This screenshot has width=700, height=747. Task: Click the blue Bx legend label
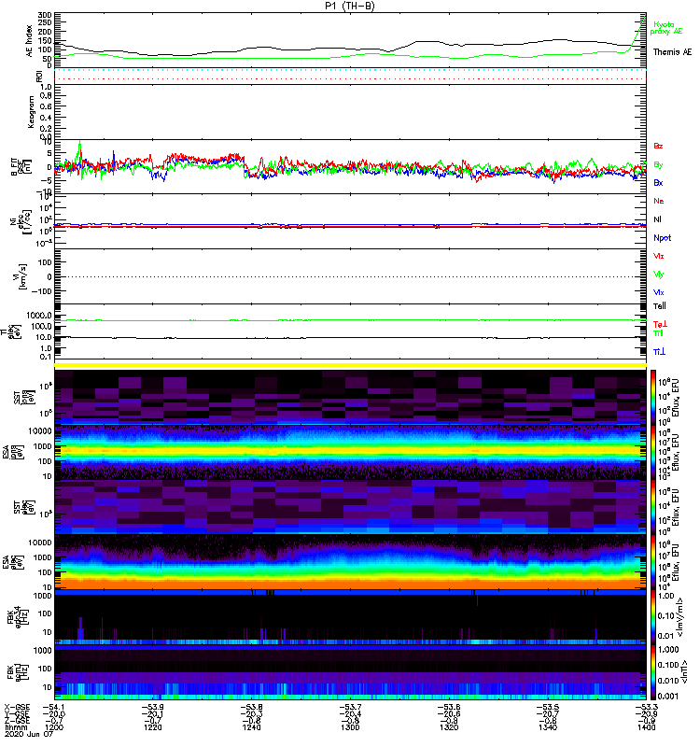click(658, 182)
